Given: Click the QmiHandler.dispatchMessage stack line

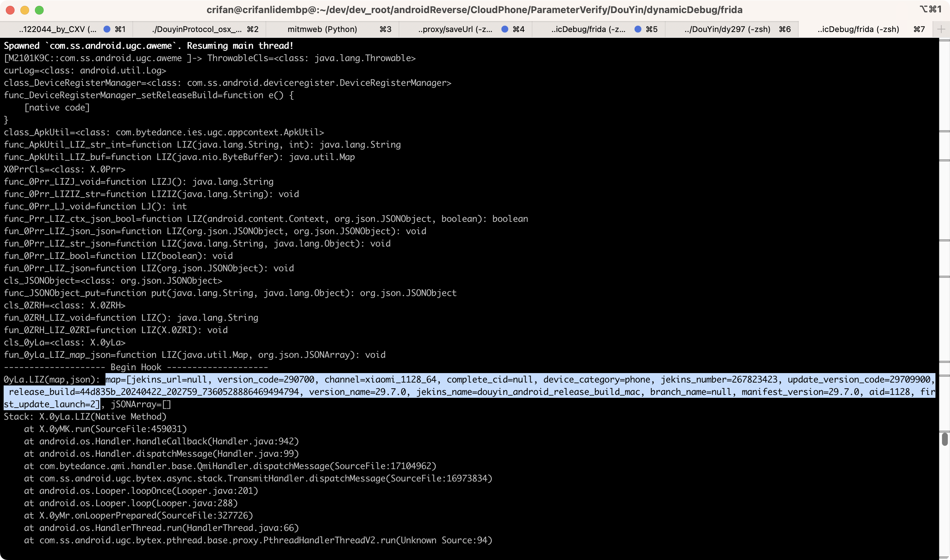Looking at the screenshot, I should 230,466.
